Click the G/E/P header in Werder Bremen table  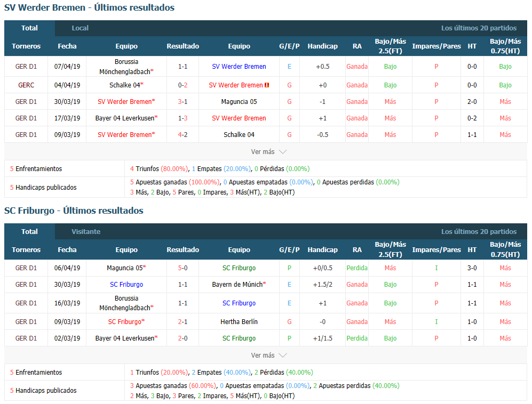coord(289,46)
